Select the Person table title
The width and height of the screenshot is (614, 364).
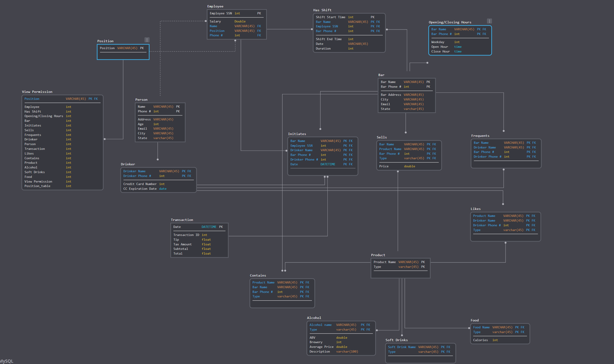[x=142, y=100]
